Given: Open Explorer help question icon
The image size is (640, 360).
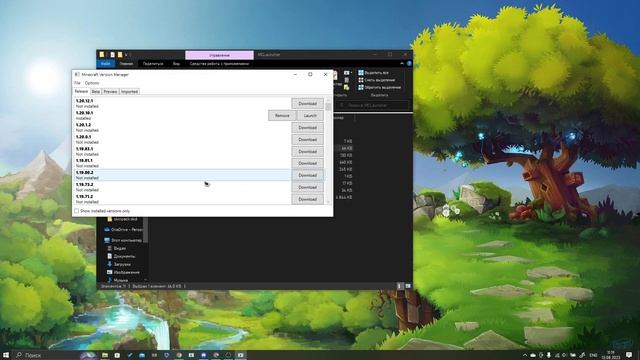Looking at the screenshot, I should point(409,64).
